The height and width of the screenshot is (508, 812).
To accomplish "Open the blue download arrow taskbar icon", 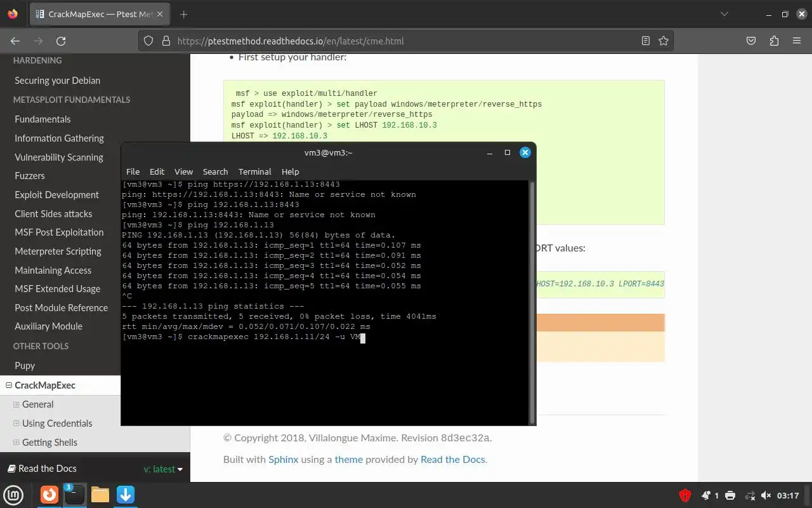I will pos(126,495).
